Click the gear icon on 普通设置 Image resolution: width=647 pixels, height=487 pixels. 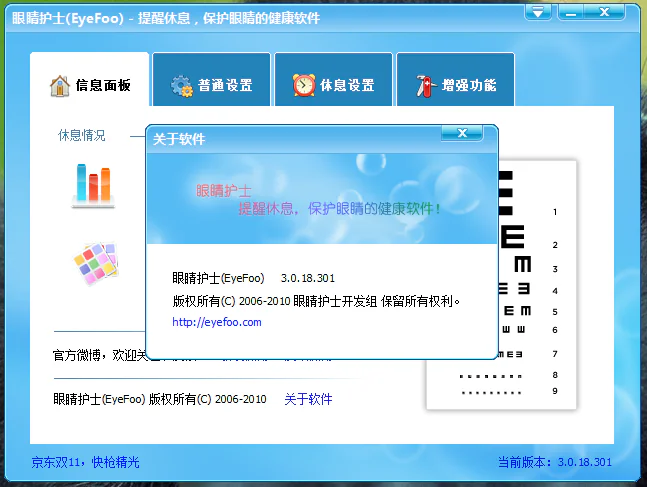click(x=182, y=86)
